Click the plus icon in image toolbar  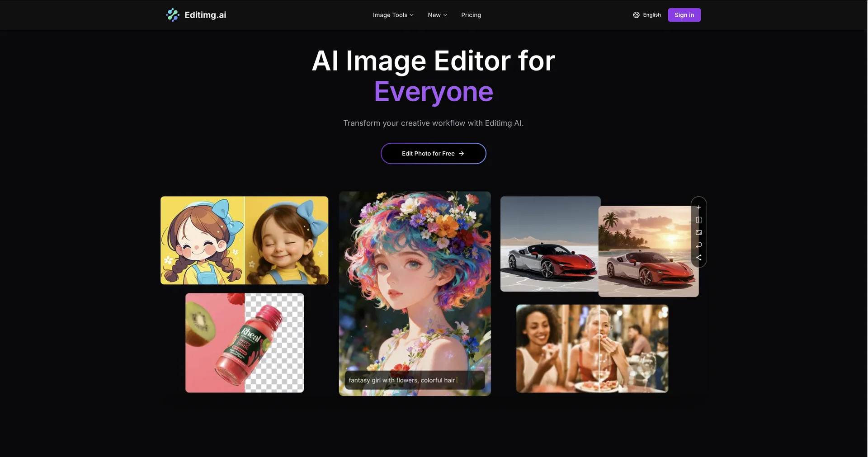(x=698, y=207)
